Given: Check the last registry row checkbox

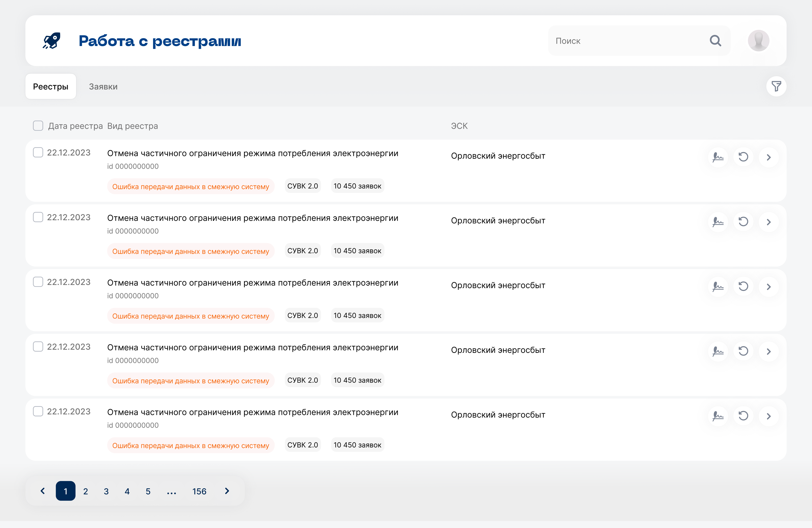Looking at the screenshot, I should (x=38, y=411).
